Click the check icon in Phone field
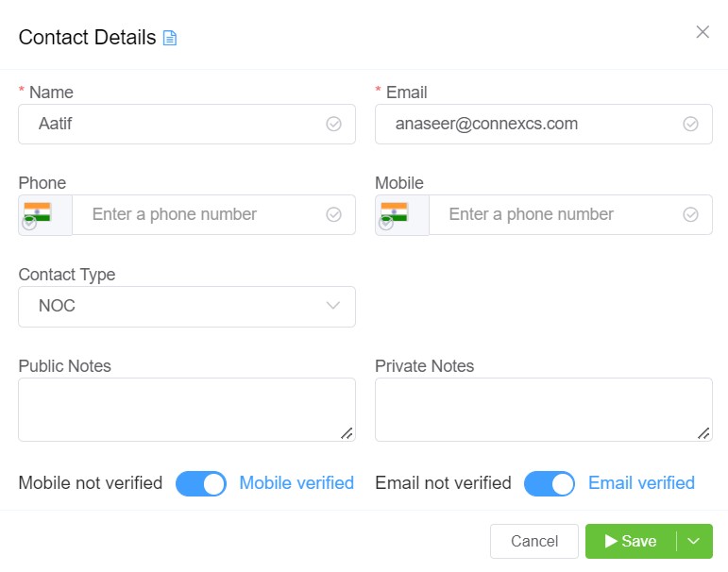Viewport: 728px width, 572px height. point(333,214)
